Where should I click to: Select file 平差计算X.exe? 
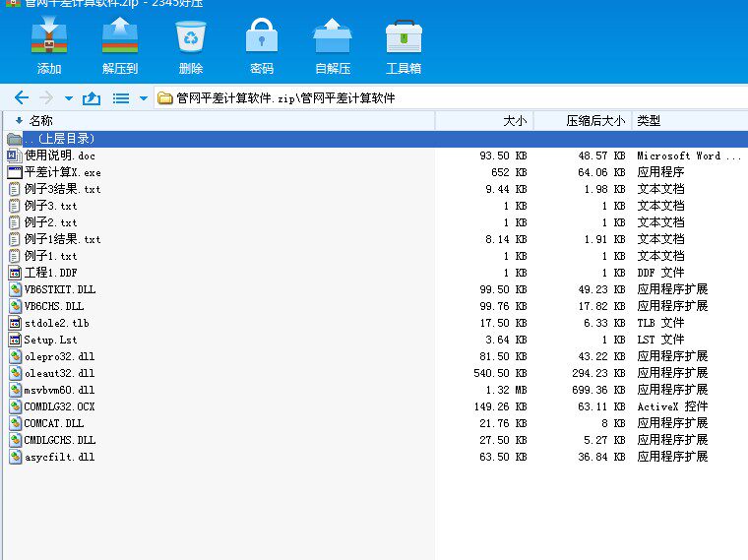pos(62,172)
